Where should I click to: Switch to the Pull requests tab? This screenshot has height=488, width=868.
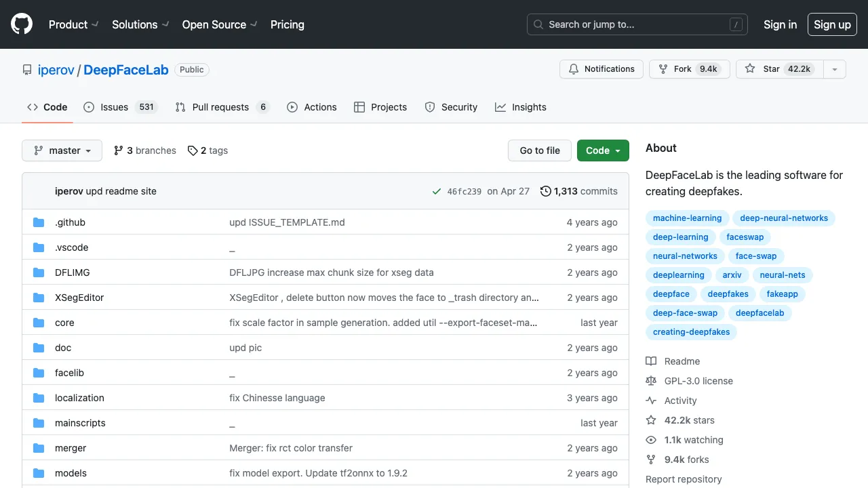coord(222,107)
